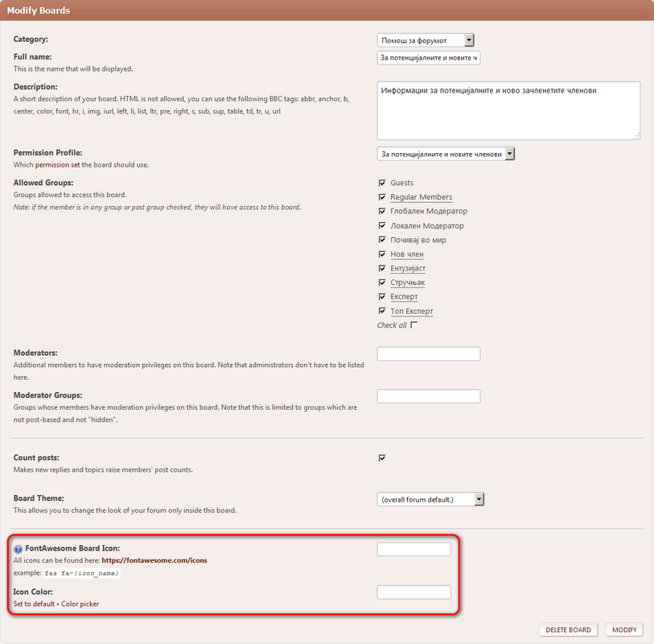Screen dimensions: 654x644
Task: Click the Set to default link
Action: tap(34, 604)
